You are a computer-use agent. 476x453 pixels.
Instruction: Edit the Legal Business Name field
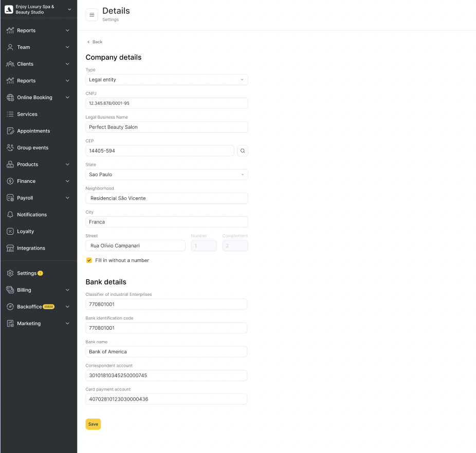pos(167,127)
